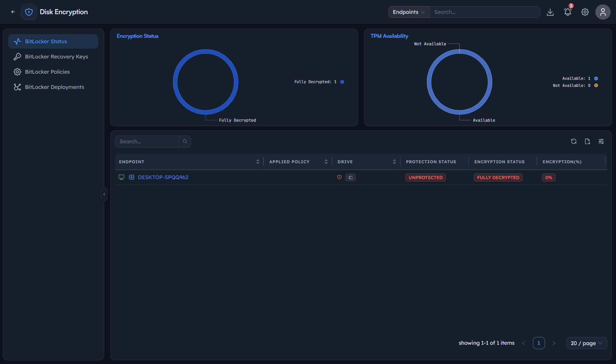The height and width of the screenshot is (364, 616).
Task: Toggle the Available legend entry
Action: coord(580,78)
